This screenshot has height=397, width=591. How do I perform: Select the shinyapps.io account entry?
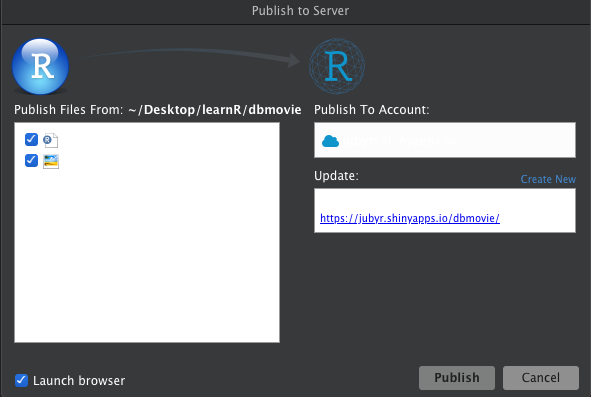click(x=445, y=140)
